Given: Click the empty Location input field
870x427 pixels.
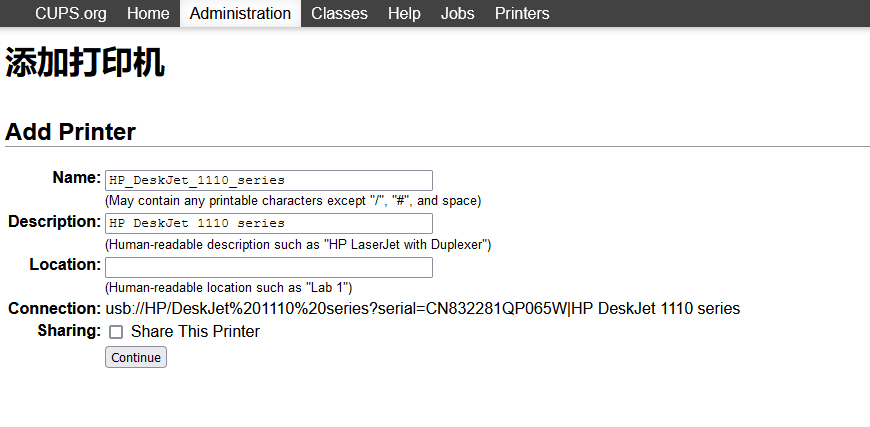Looking at the screenshot, I should pyautogui.click(x=268, y=267).
